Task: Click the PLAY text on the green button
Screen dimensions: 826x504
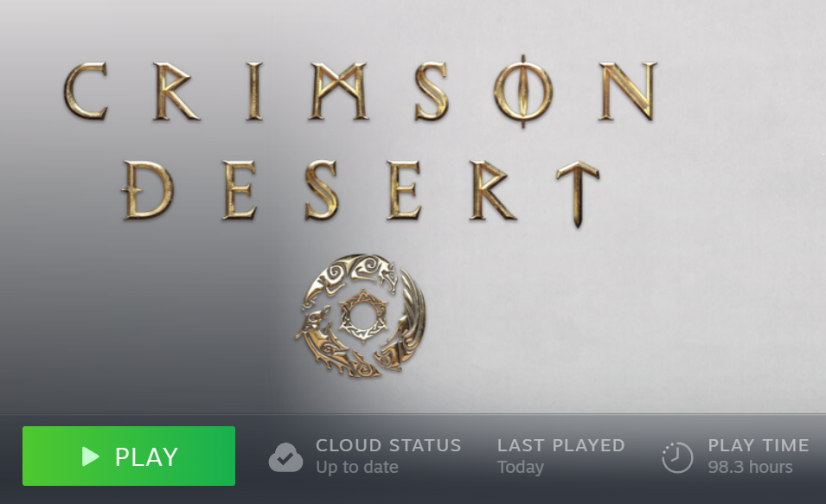Action: click(x=146, y=456)
